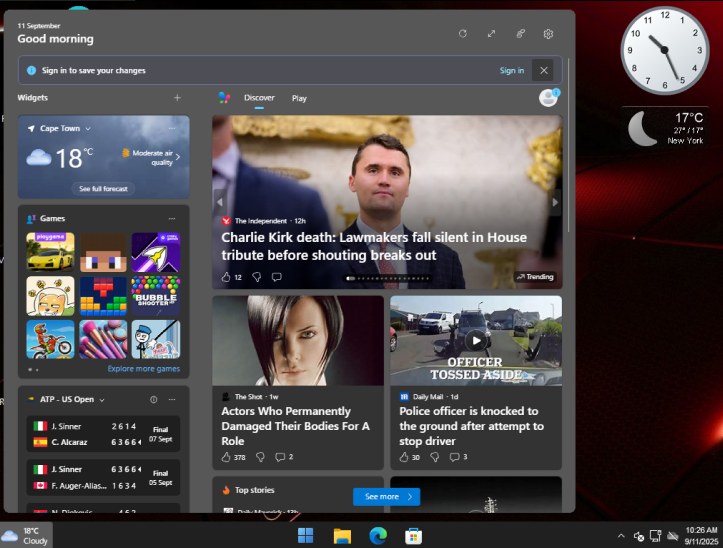Open Sinner vs Auger-Aliassime match

103,477
